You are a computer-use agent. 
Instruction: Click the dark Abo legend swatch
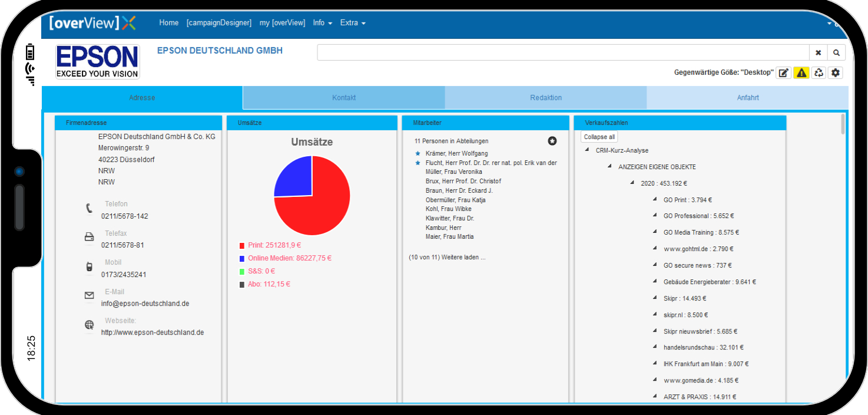coord(242,284)
